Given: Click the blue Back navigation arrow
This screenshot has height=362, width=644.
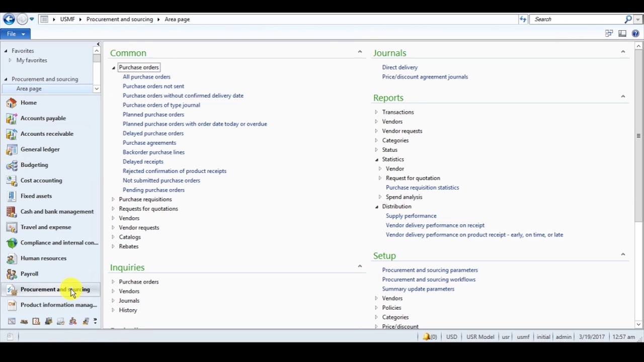Looking at the screenshot, I should [9, 19].
